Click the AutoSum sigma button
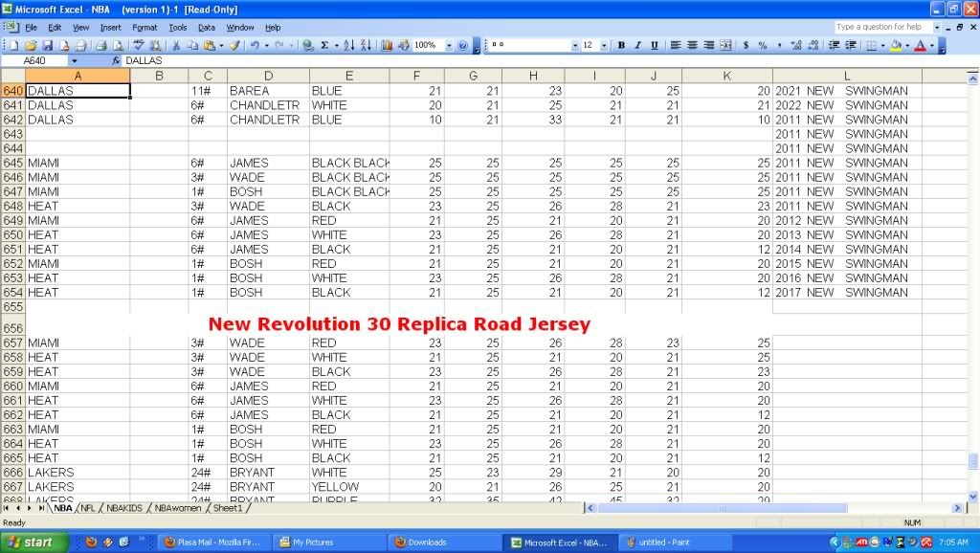This screenshot has height=553, width=980. (x=324, y=45)
